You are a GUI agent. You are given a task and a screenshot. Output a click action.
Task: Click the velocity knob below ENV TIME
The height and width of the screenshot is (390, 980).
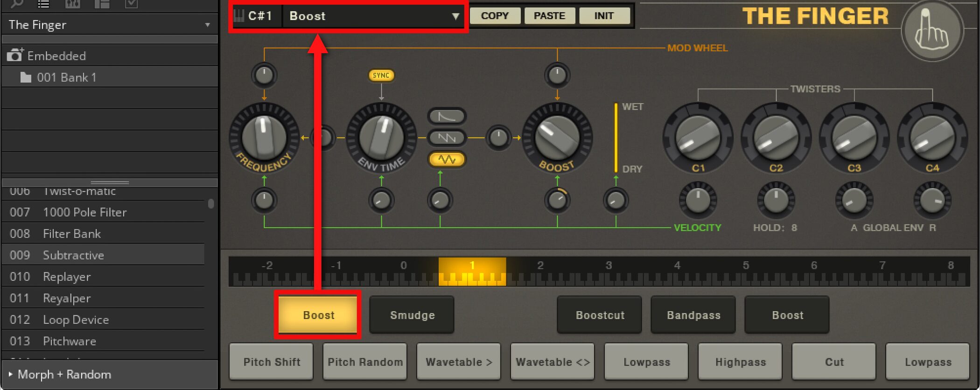point(381,200)
